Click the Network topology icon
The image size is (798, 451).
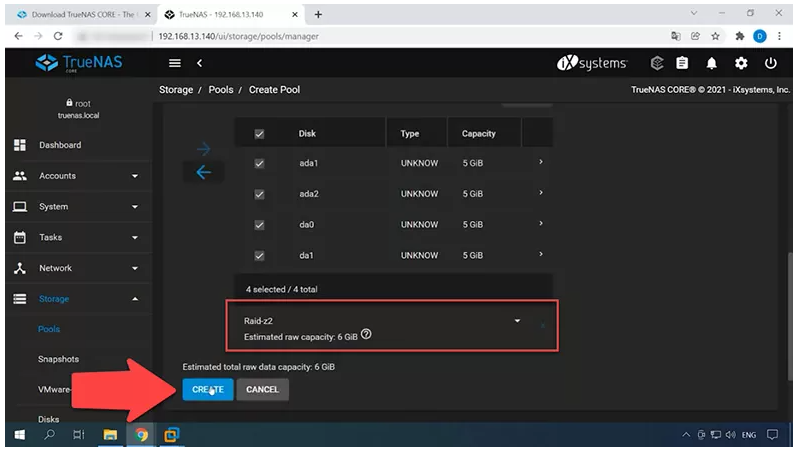pos(20,268)
